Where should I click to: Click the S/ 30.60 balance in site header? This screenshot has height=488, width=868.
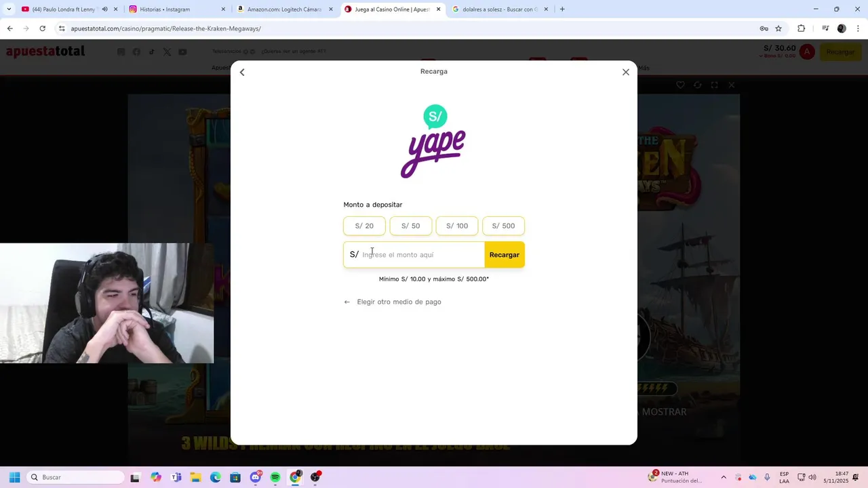pos(779,48)
